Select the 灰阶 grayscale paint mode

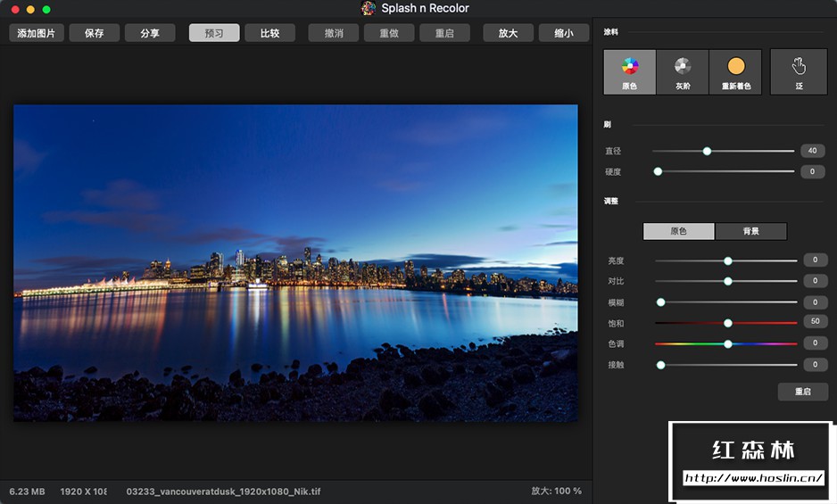(683, 72)
